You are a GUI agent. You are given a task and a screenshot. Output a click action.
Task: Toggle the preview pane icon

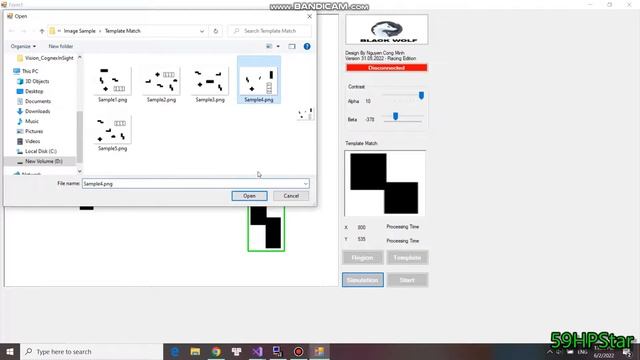[x=292, y=47]
